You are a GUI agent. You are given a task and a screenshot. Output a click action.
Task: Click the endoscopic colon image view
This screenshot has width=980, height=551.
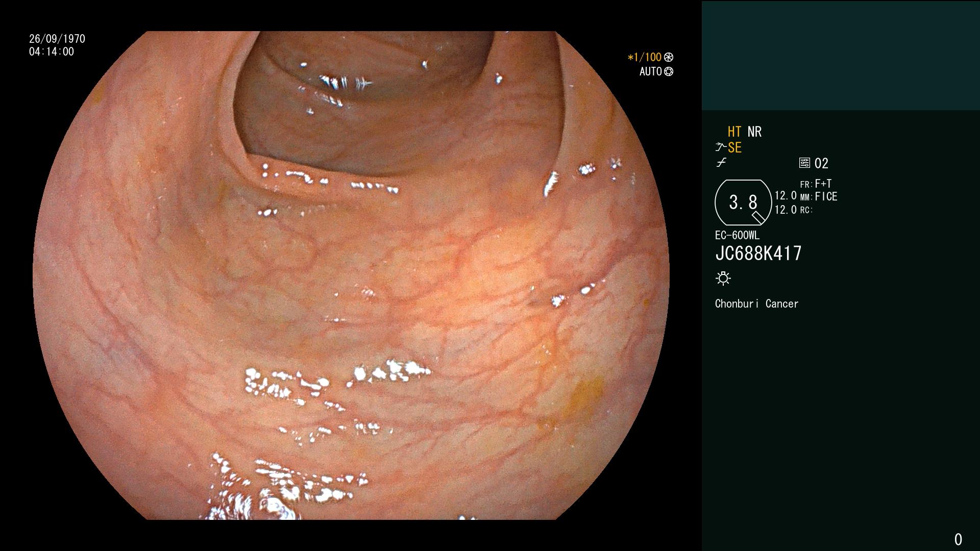click(x=351, y=275)
